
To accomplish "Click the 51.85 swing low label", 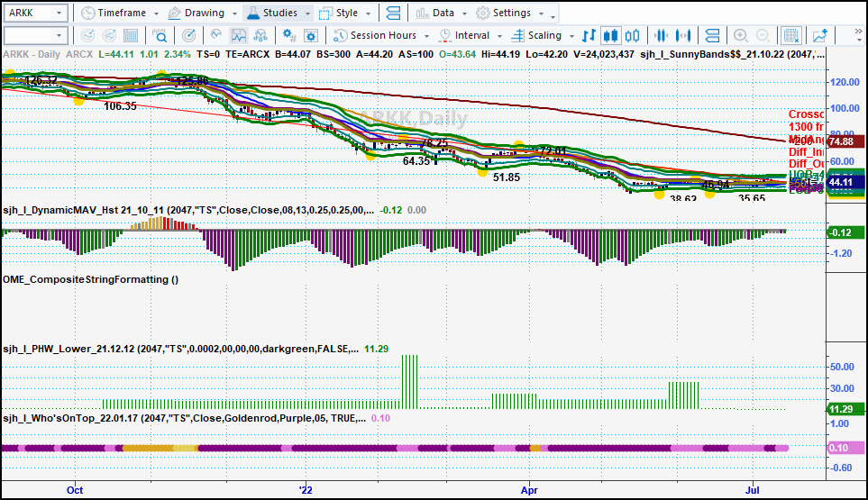I will coord(507,177).
